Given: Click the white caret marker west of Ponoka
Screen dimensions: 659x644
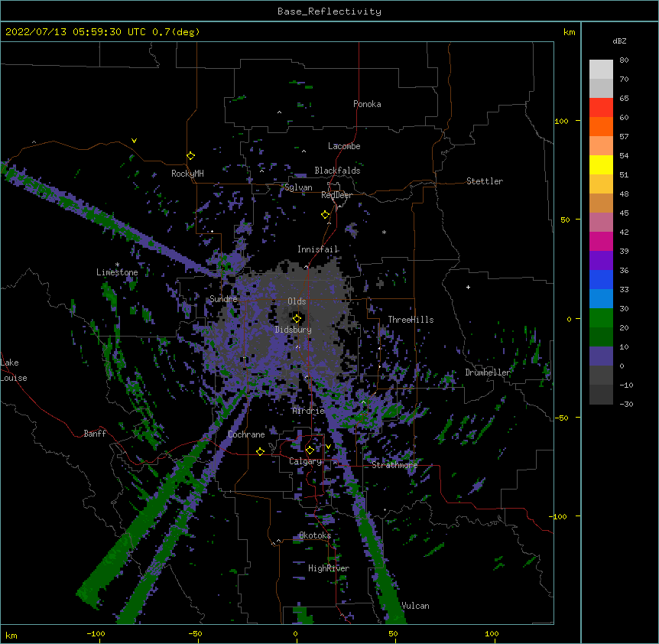Looking at the screenshot, I should [279, 112].
